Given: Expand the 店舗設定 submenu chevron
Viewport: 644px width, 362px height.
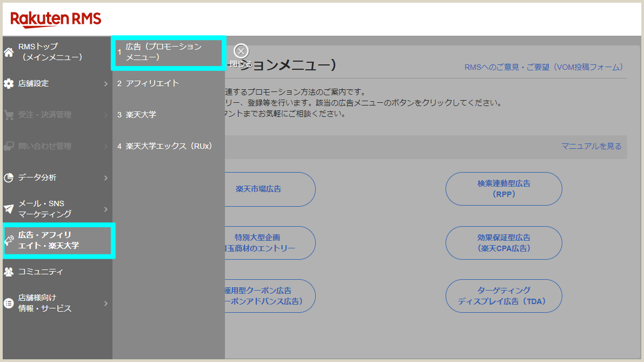Looking at the screenshot, I should pyautogui.click(x=106, y=83).
